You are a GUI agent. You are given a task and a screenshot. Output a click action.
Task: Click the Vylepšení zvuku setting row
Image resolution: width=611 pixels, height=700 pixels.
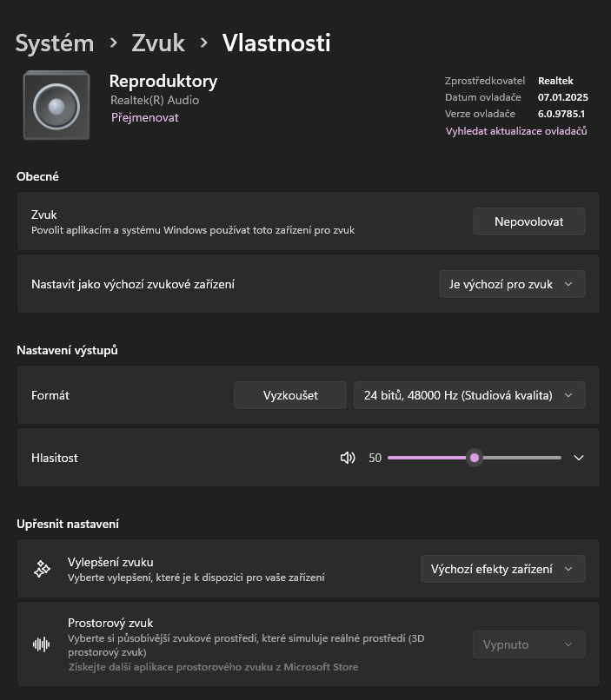coord(235,569)
